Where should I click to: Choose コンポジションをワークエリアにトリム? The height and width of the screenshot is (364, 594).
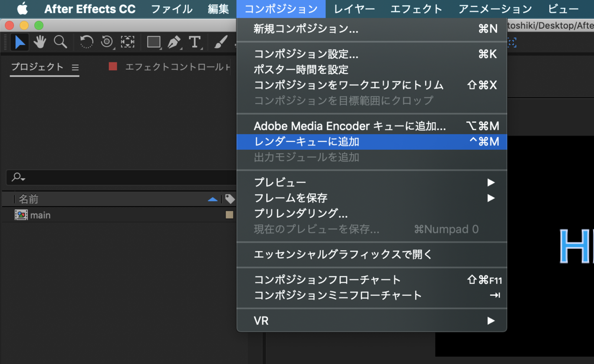click(x=372, y=85)
